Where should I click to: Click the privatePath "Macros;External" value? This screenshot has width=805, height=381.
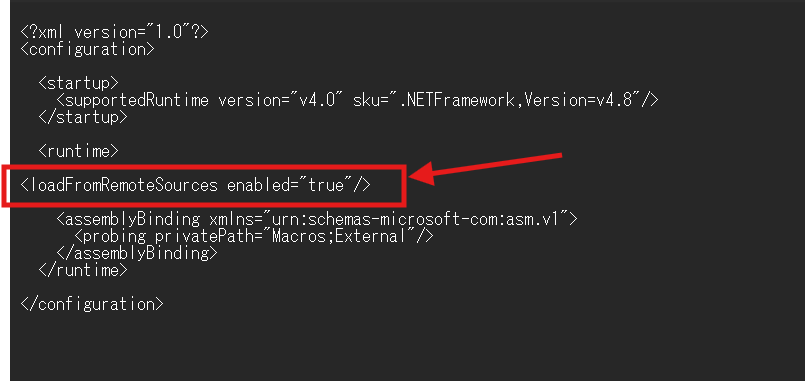[343, 237]
